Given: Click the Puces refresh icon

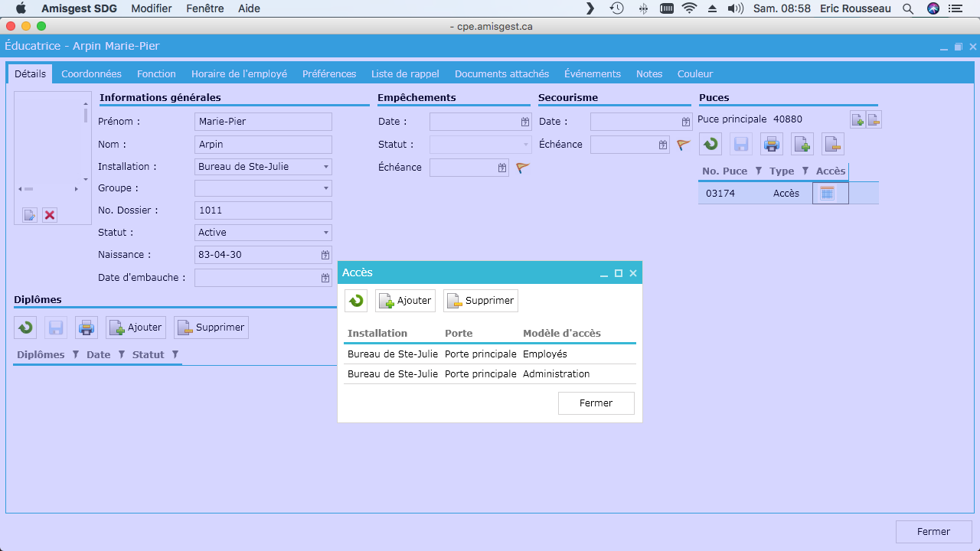Looking at the screenshot, I should (710, 144).
